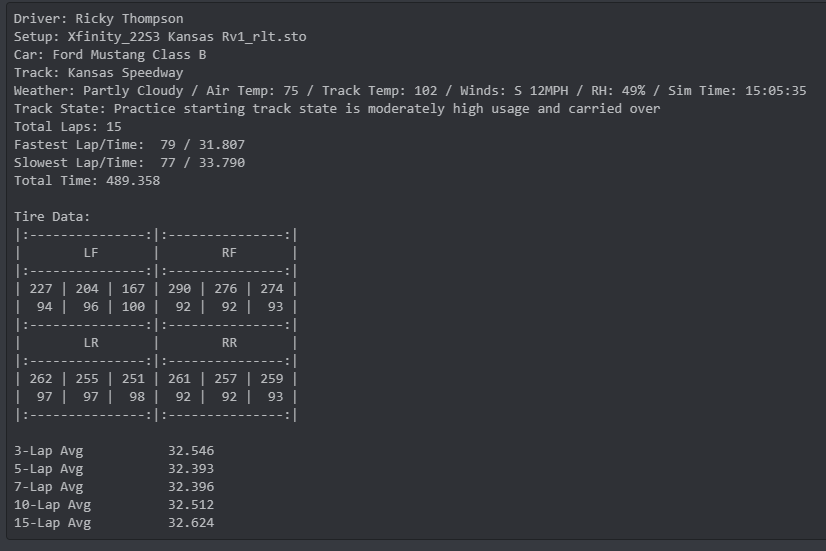
Task: Click the 10-Lap Avg value '32.512'
Action: click(x=191, y=505)
